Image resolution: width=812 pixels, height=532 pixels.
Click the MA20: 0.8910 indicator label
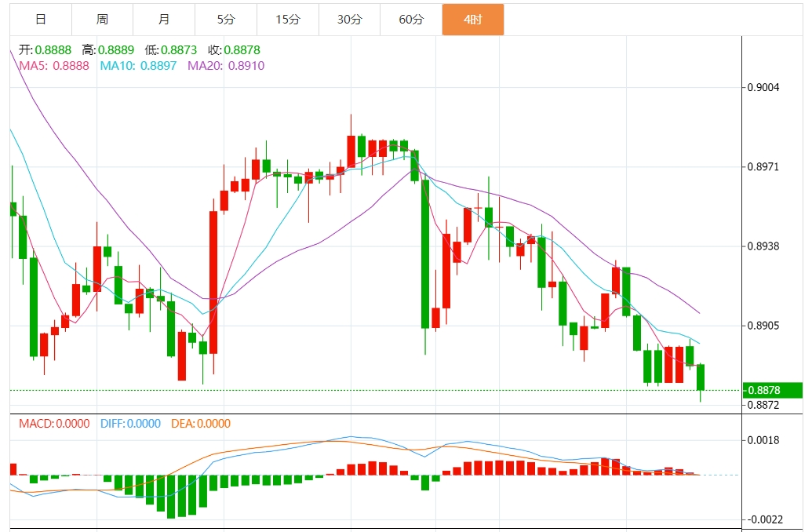(x=226, y=66)
